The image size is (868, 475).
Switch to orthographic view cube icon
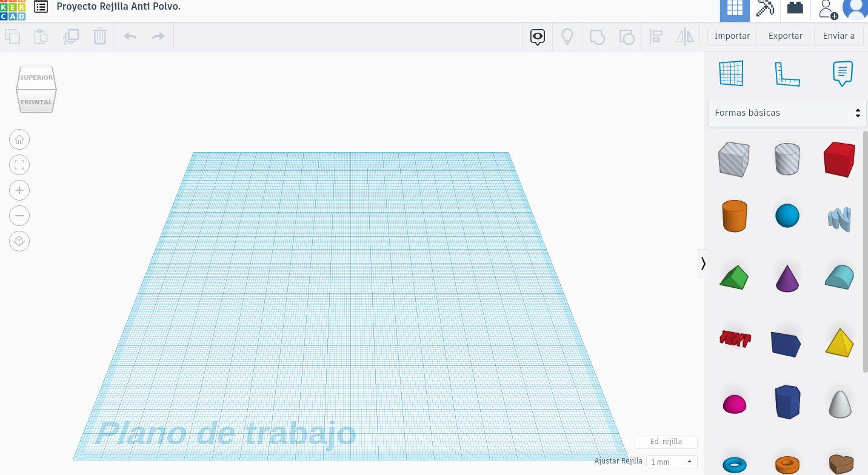(19, 241)
